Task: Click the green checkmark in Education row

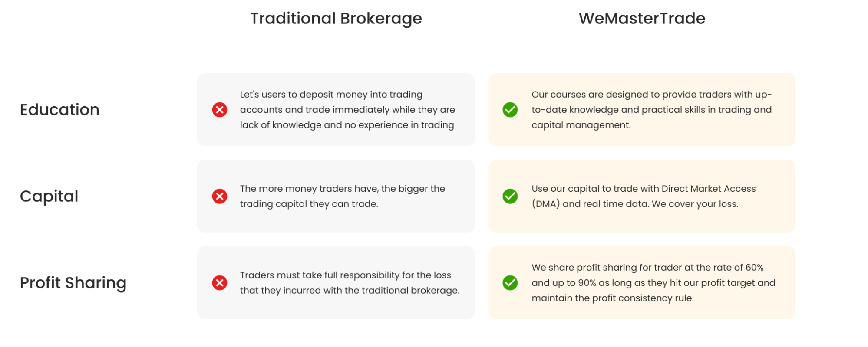Action: tap(510, 110)
